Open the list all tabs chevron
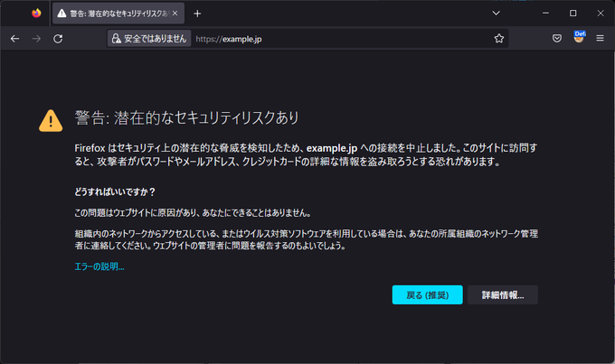 tap(497, 14)
